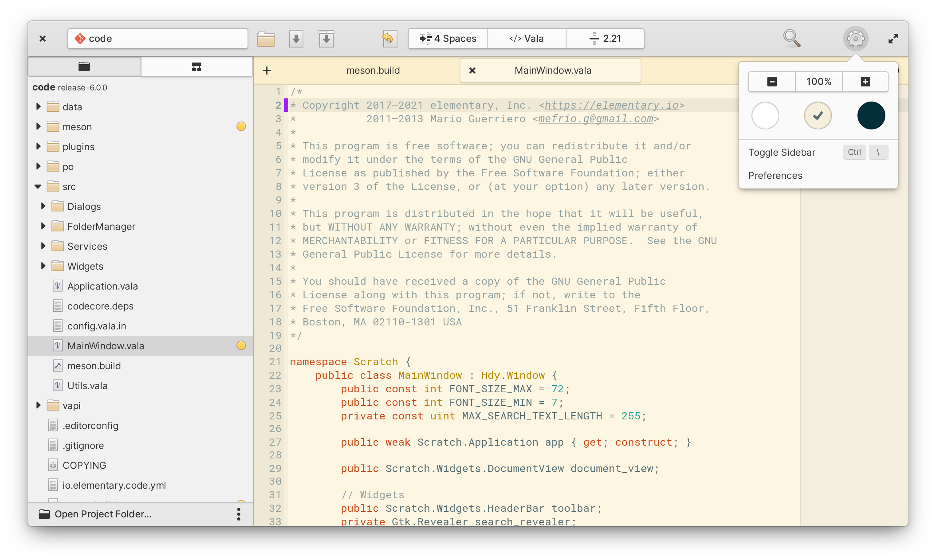Select the dark style scheme
Viewport: 936px width, 560px height.
(872, 116)
